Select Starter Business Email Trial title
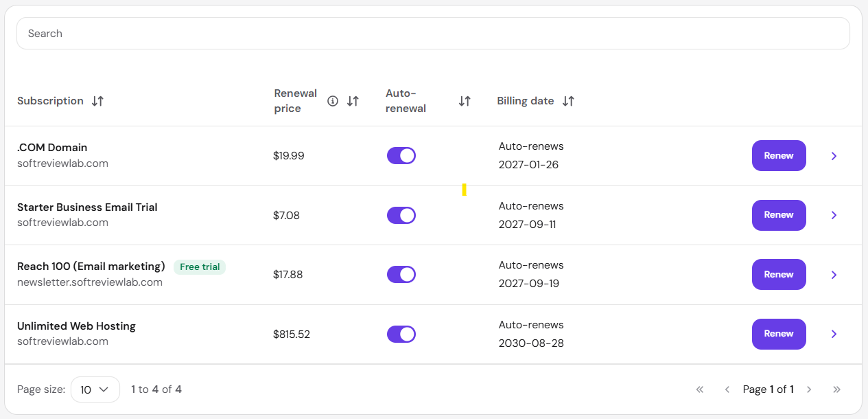Viewport: 868px width, 419px height. [87, 207]
